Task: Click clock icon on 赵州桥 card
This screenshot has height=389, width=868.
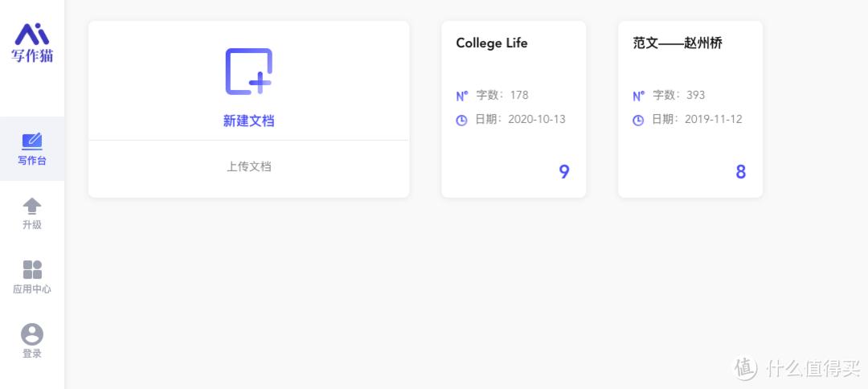Action: click(x=639, y=120)
